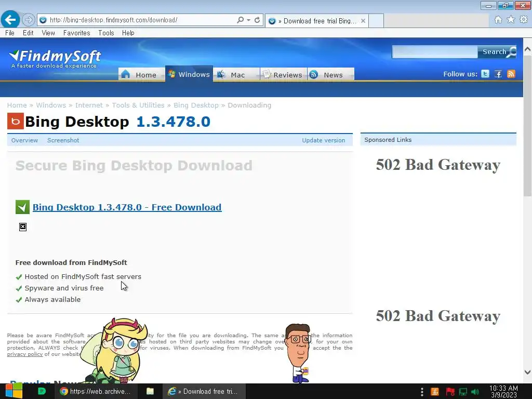The image size is (532, 399).
Task: Click the orange tray icon
Action: [435, 392]
